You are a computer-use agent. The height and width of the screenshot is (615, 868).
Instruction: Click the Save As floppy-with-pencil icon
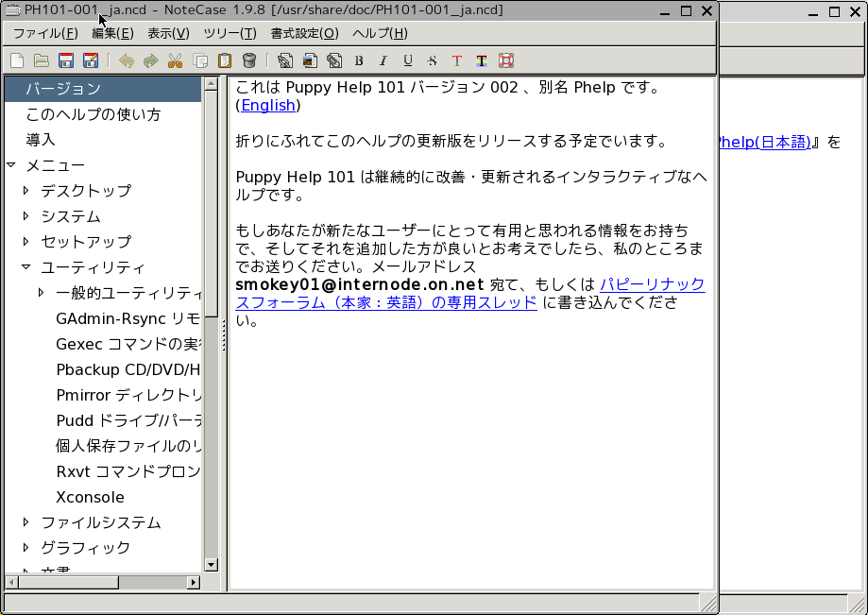point(91,60)
